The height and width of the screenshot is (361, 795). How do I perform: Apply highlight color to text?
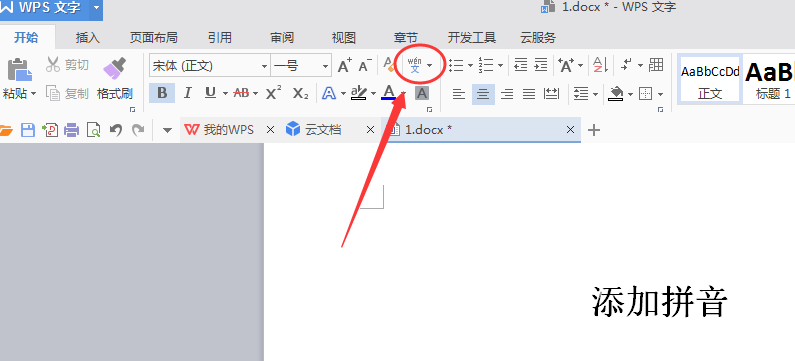point(359,93)
